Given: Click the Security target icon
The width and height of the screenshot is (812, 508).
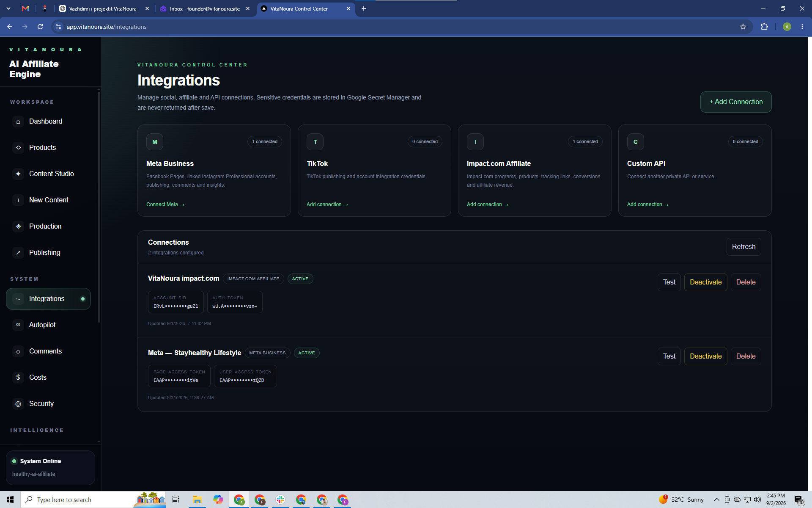Looking at the screenshot, I should click(18, 404).
